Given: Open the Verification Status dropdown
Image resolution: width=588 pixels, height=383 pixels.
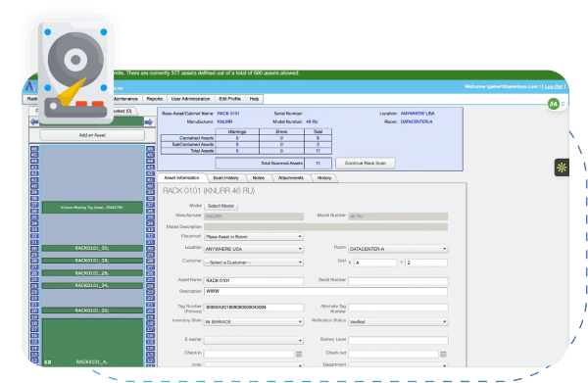Looking at the screenshot, I should pos(398,322).
